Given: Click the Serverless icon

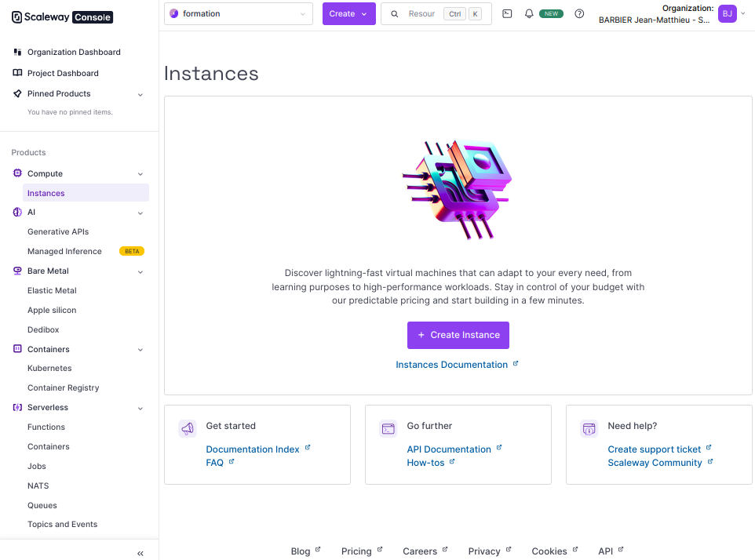Looking at the screenshot, I should coord(17,408).
